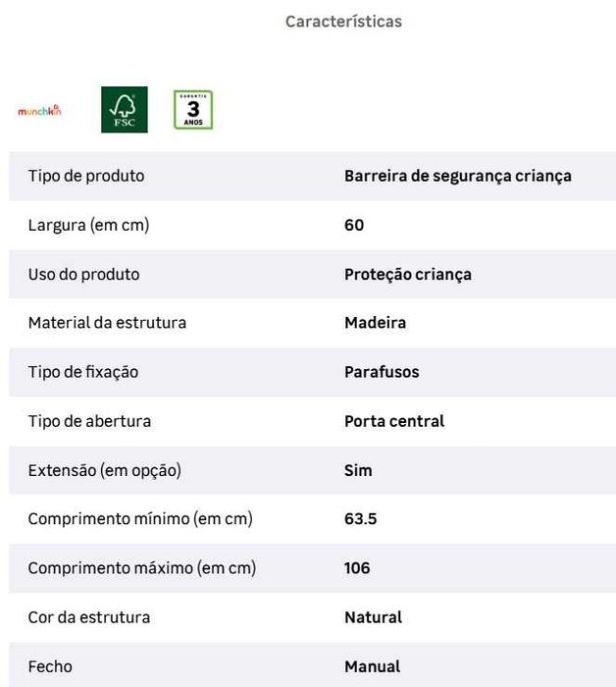Select the Porta central opening value
The width and height of the screenshot is (616, 687).
(x=394, y=421)
